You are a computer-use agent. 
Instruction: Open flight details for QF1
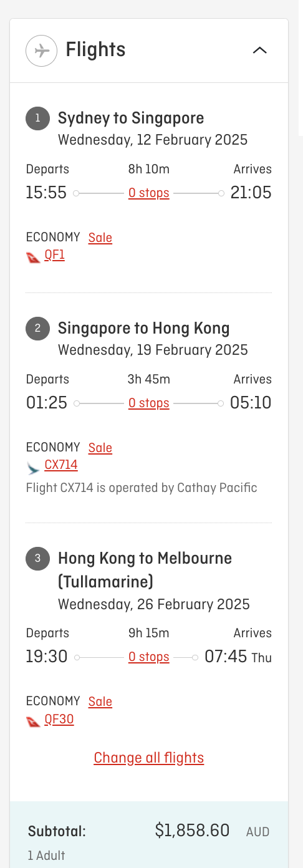(x=55, y=255)
